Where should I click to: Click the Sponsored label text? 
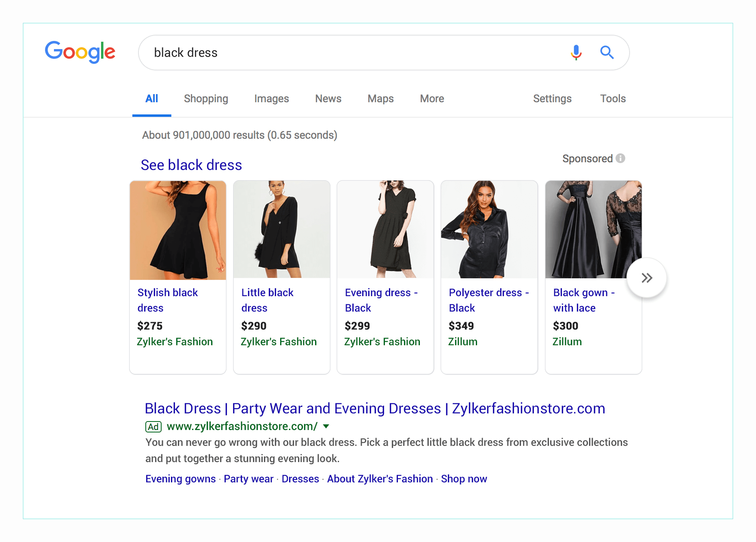(x=588, y=159)
